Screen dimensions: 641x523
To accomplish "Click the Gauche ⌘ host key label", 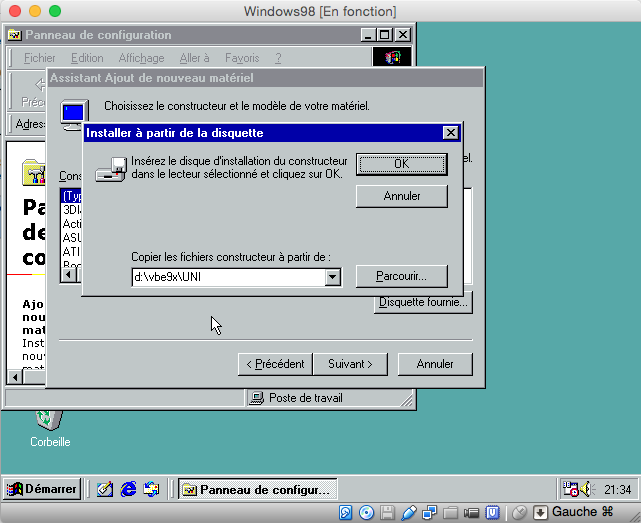I will 583,512.
